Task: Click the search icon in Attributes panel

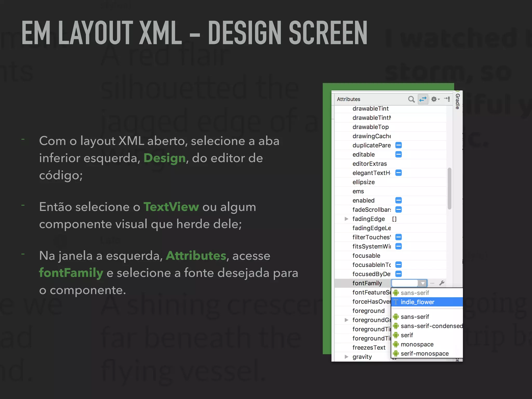Action: [x=411, y=99]
